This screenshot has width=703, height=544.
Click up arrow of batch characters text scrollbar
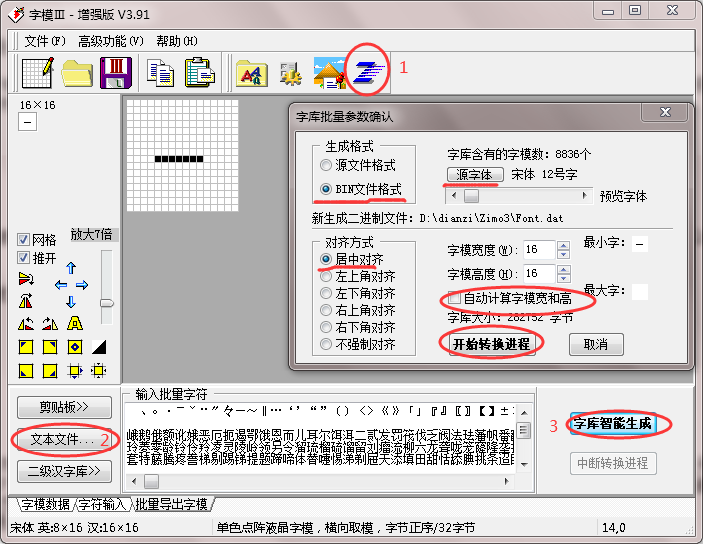[x=524, y=413]
